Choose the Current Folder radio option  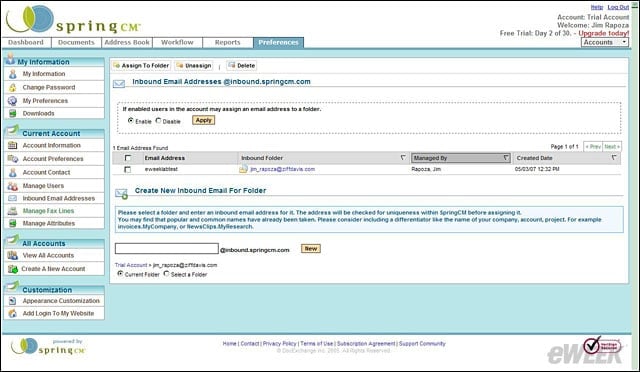[x=120, y=274]
